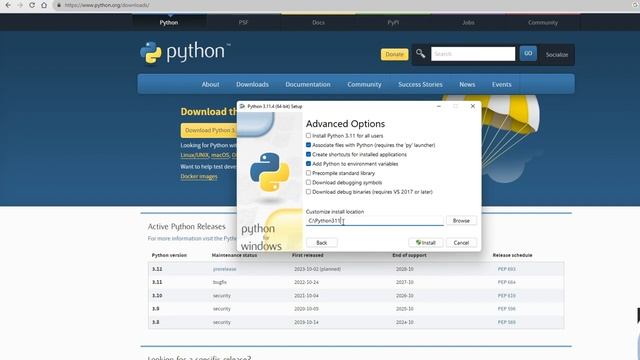Select the Community top tab
This screenshot has width=640, height=360.
pos(543,22)
